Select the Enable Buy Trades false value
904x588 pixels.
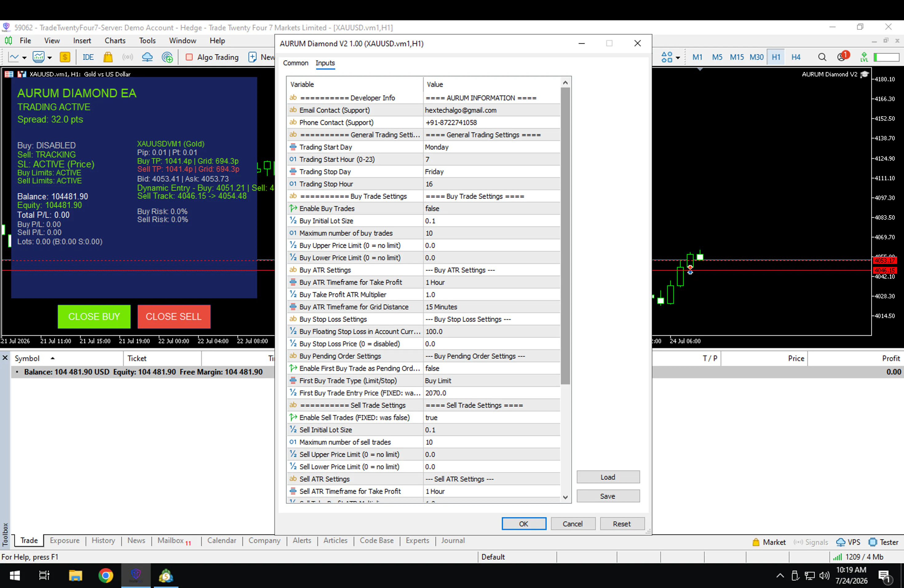point(491,209)
